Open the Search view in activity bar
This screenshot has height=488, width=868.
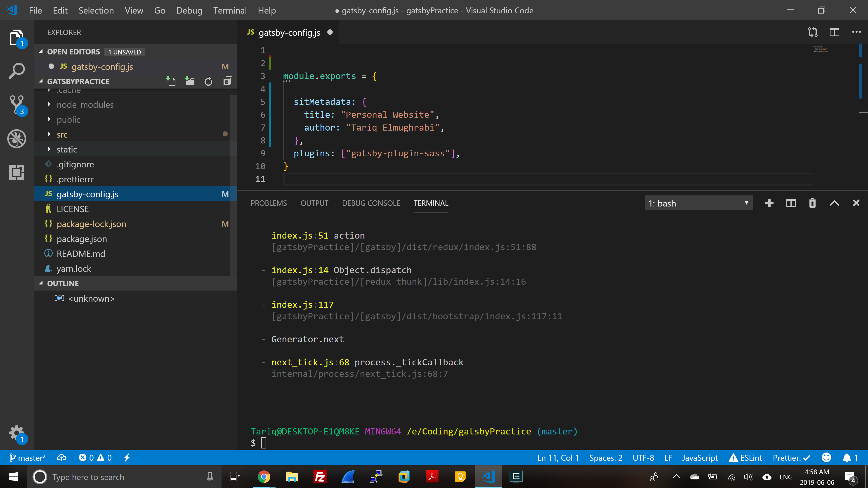(x=17, y=71)
